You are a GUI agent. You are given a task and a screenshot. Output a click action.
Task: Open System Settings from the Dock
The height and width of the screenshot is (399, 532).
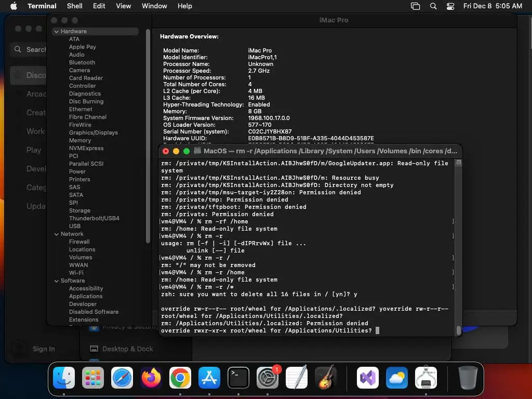[268, 378]
